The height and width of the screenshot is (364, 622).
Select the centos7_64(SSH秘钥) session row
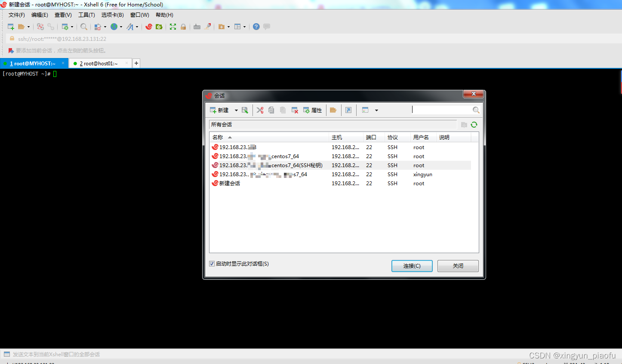click(340, 165)
